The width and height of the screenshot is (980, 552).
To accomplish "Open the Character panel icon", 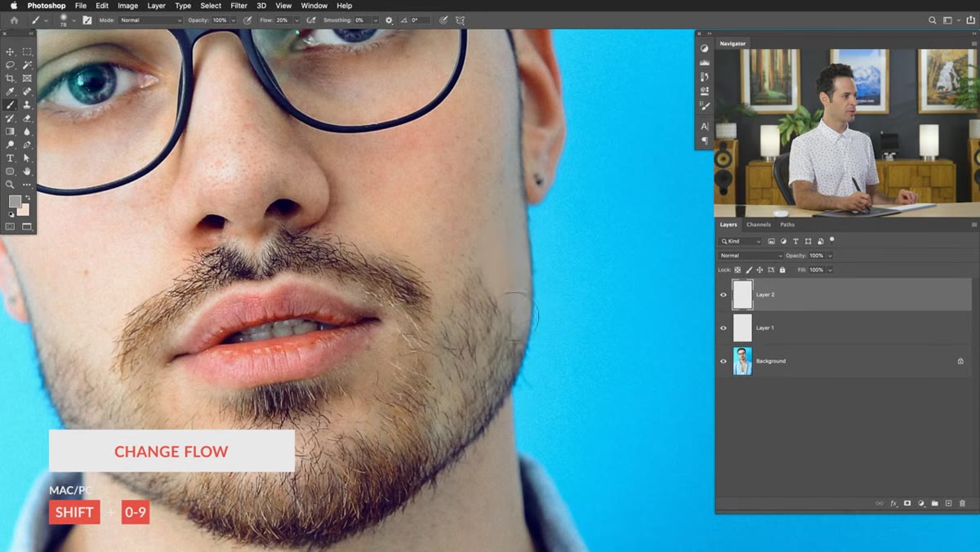I will coord(705,127).
